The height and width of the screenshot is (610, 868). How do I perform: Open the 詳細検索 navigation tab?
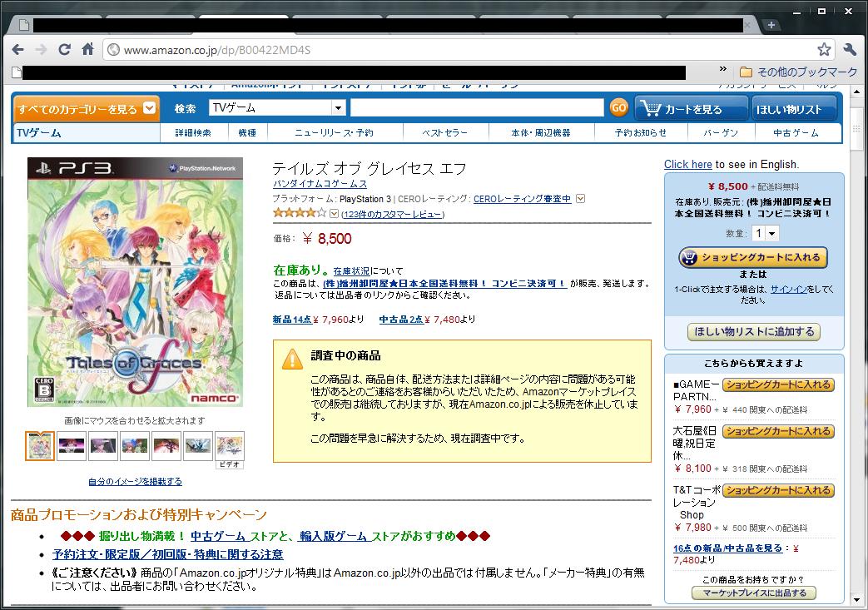pyautogui.click(x=193, y=133)
